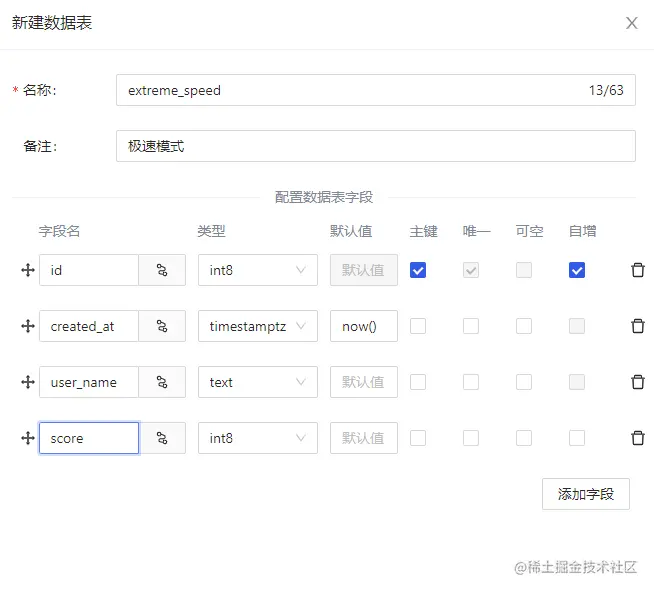
Task: Click the link icon beside user_name field
Action: 162,382
